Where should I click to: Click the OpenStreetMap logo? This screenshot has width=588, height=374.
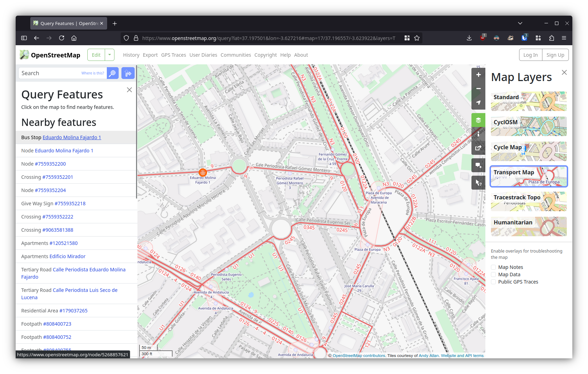tap(50, 55)
